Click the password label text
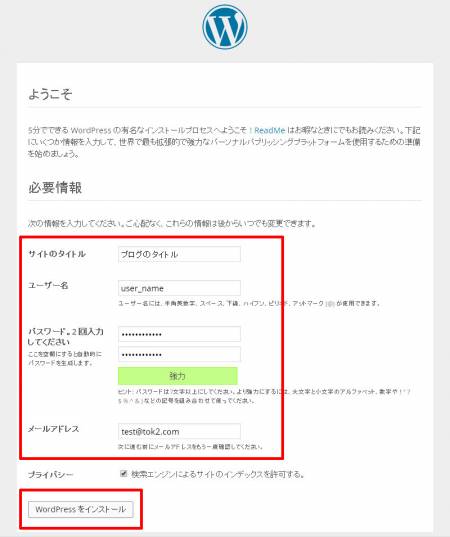The image size is (450, 537). (x=66, y=337)
